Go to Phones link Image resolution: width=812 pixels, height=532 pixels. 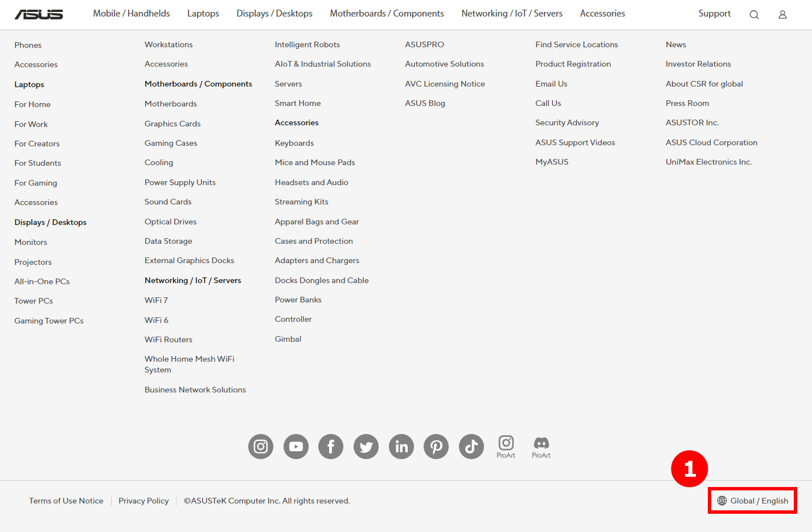point(28,45)
